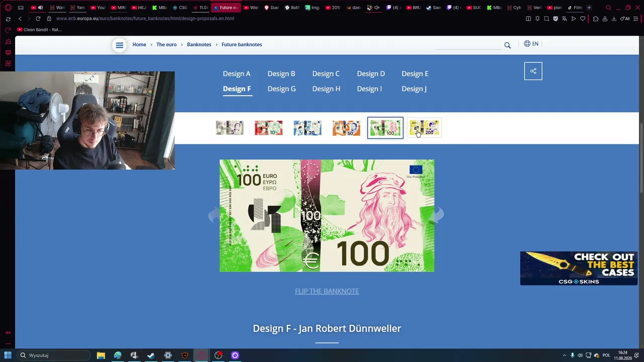Open the new tab plus button
The image size is (644, 362).
click(x=589, y=8)
